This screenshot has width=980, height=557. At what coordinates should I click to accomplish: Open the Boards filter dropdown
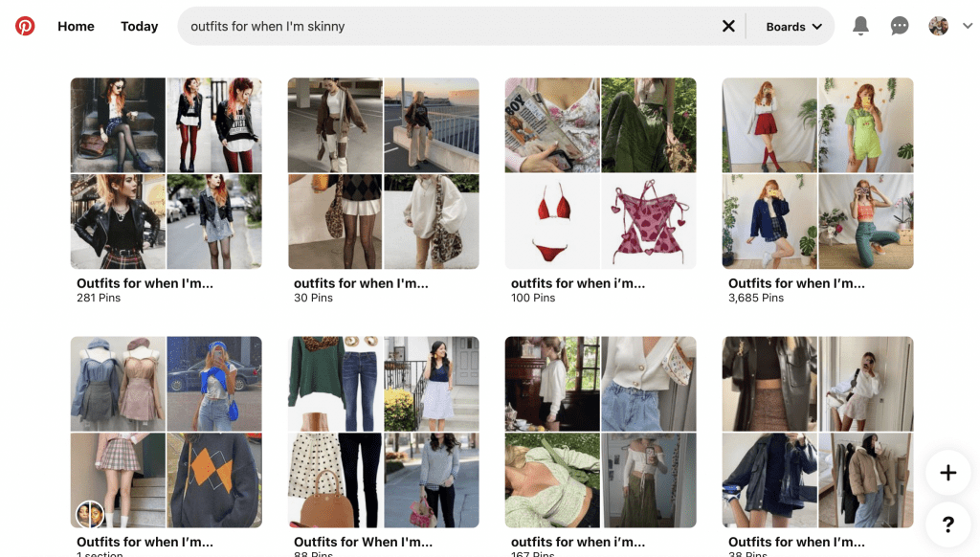tap(793, 26)
